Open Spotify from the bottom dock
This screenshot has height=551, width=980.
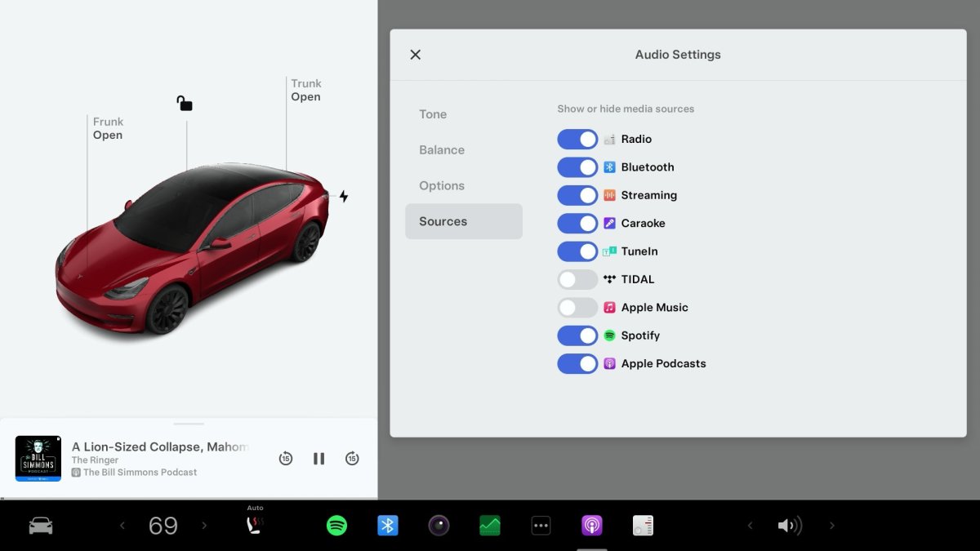[336, 526]
